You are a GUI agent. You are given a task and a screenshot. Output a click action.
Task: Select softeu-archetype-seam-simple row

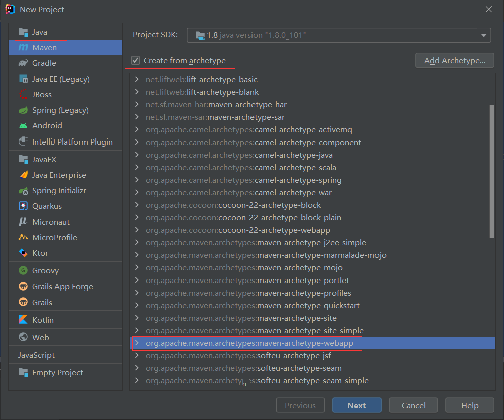(x=312, y=380)
